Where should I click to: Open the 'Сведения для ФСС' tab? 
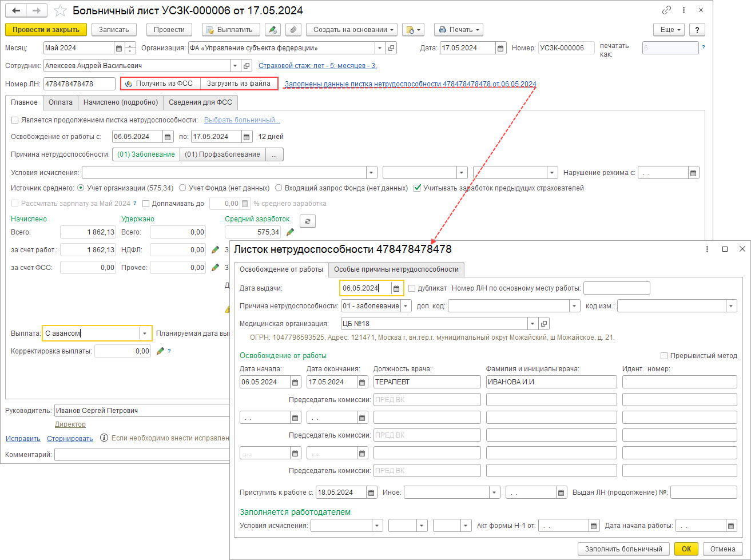[x=201, y=102]
